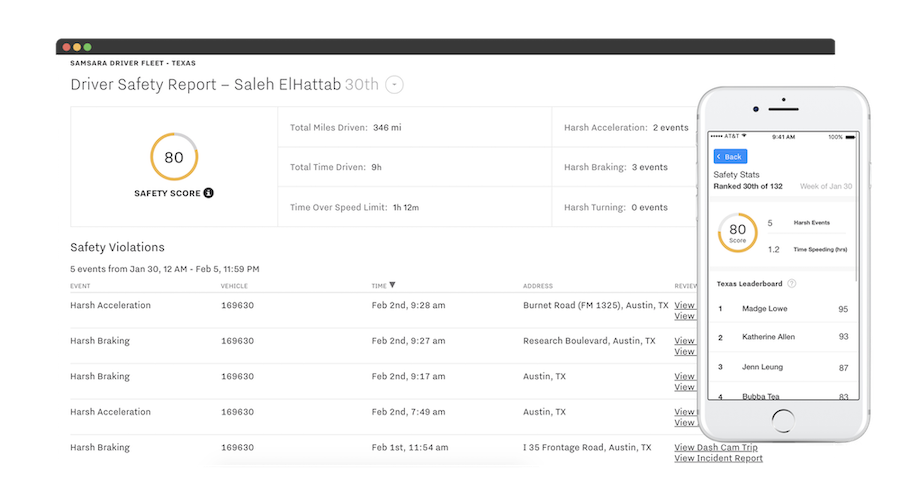
Task: Click Harsh Acceleration event at 9:28 am
Action: [110, 305]
